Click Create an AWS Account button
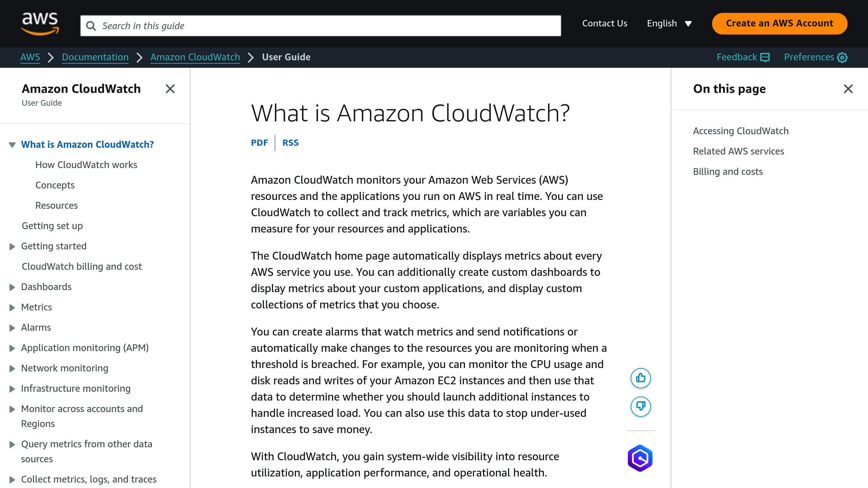Viewport: 868px width, 488px height. click(780, 24)
